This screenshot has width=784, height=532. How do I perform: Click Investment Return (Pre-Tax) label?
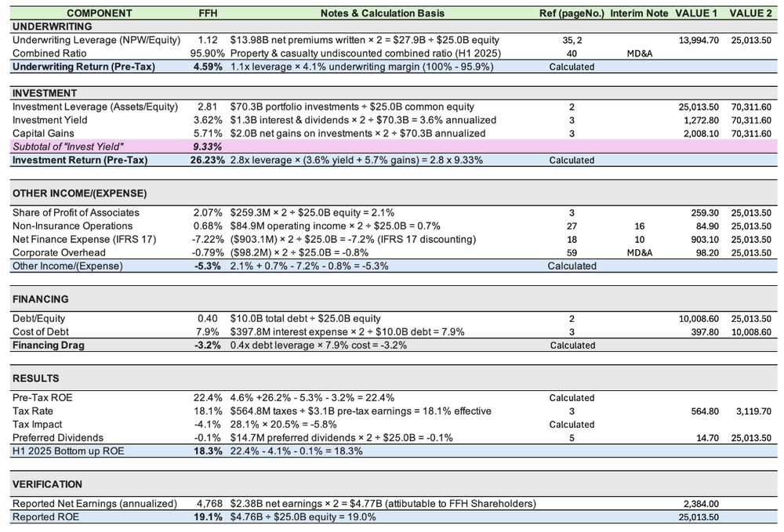coord(80,161)
